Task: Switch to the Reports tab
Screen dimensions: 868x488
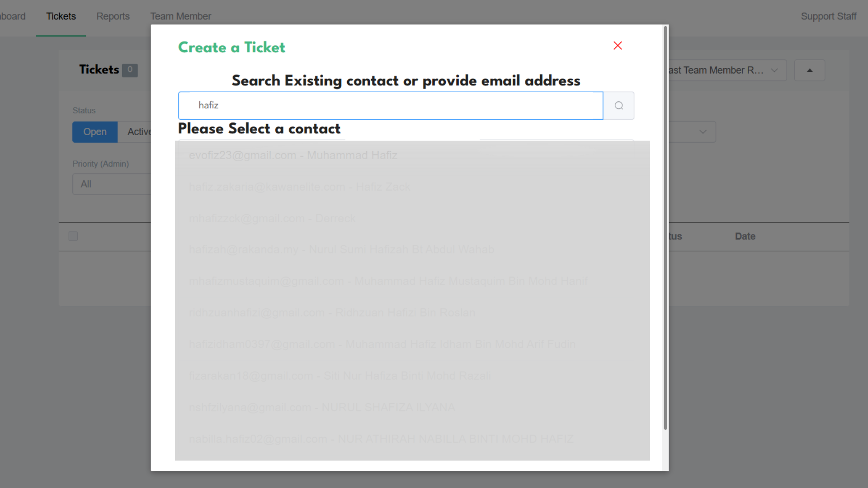Action: [x=113, y=17]
